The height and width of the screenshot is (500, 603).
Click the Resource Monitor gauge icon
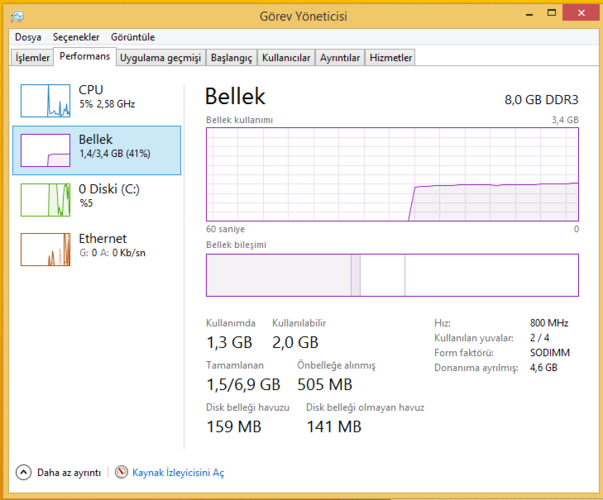click(x=122, y=472)
